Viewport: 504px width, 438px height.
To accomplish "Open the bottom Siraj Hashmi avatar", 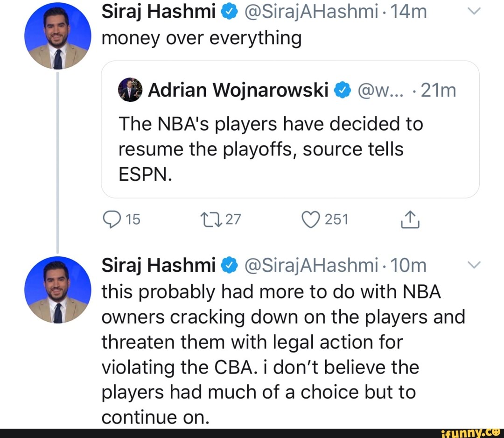I will click(x=58, y=290).
